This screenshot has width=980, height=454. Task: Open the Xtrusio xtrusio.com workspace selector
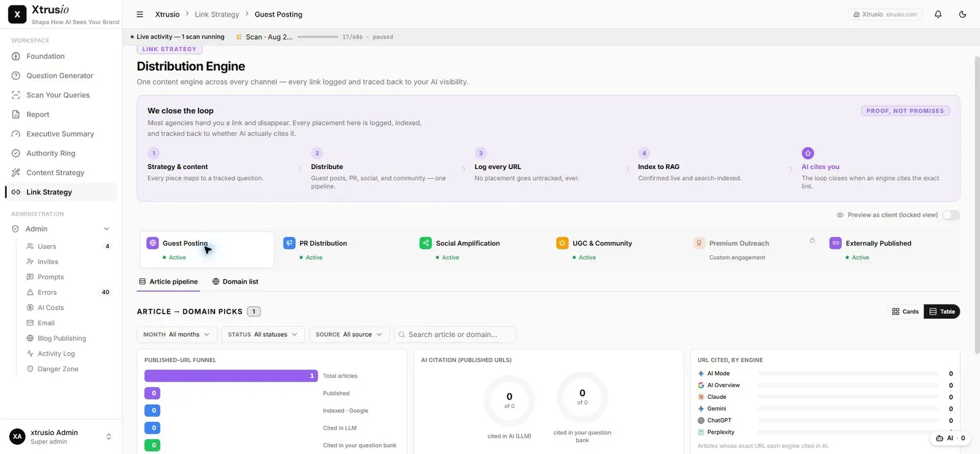pos(886,14)
